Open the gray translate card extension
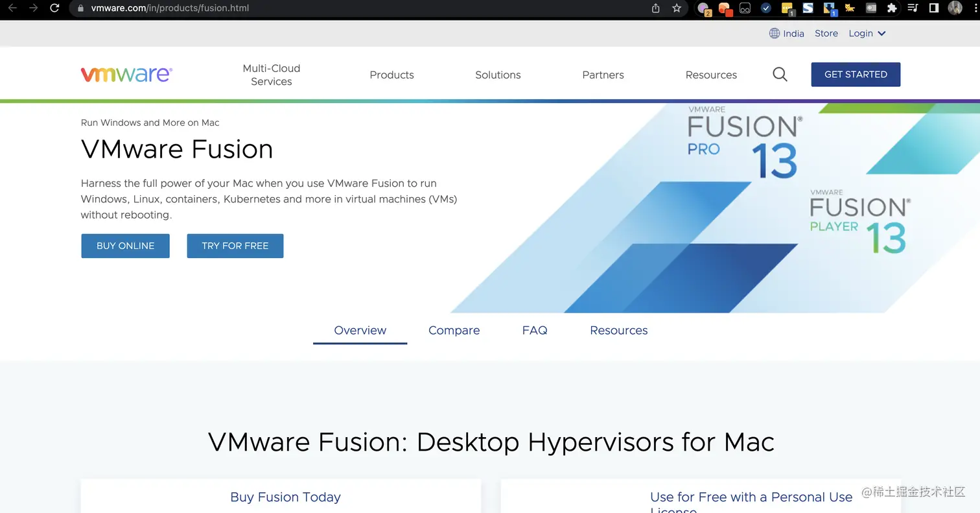Image resolution: width=980 pixels, height=513 pixels. [x=871, y=8]
